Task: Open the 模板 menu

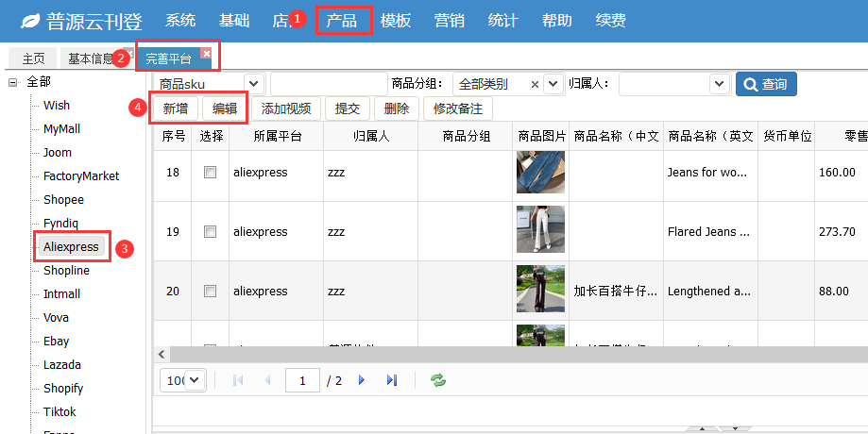Action: point(395,21)
